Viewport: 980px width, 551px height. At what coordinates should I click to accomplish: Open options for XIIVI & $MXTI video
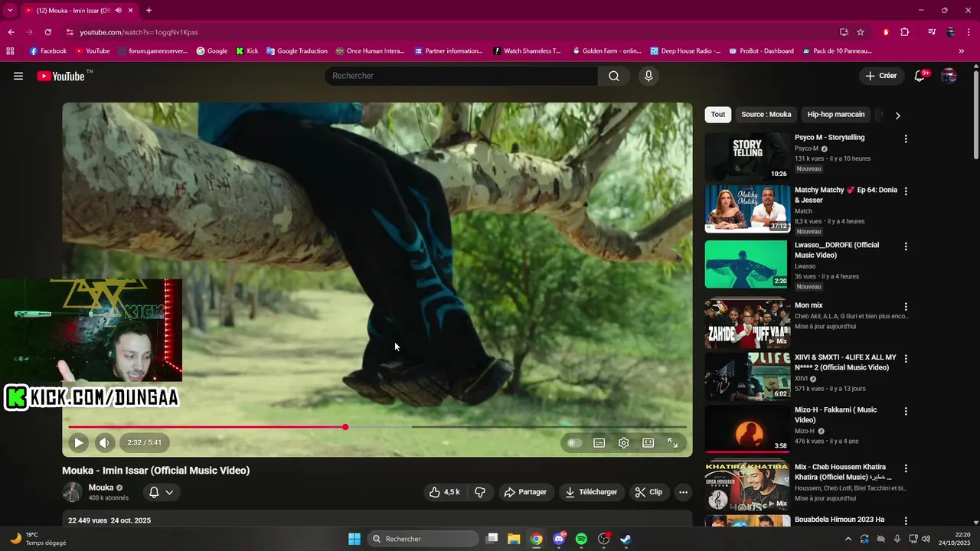(906, 359)
